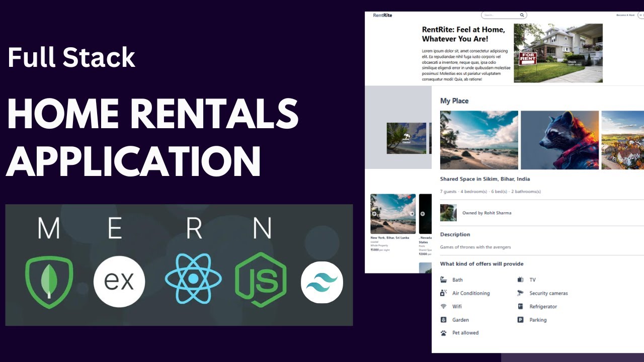Click the ₹5000 per night price
The image size is (644, 362).
pyautogui.click(x=380, y=250)
